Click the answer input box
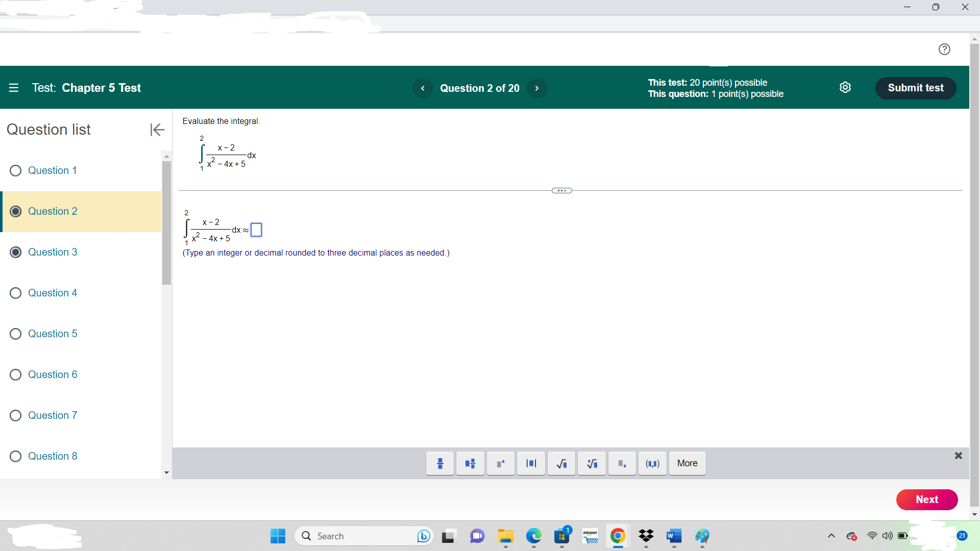The height and width of the screenshot is (551, 980). (256, 230)
